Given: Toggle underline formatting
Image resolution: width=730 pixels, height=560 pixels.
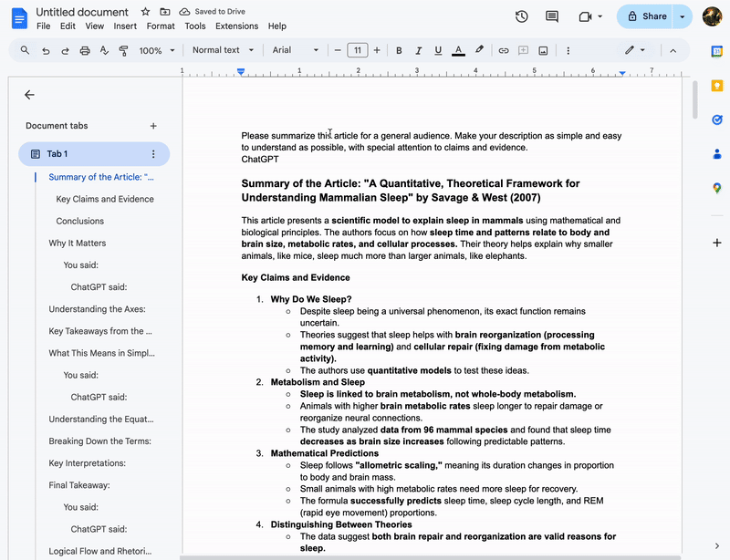Looking at the screenshot, I should pos(438,51).
